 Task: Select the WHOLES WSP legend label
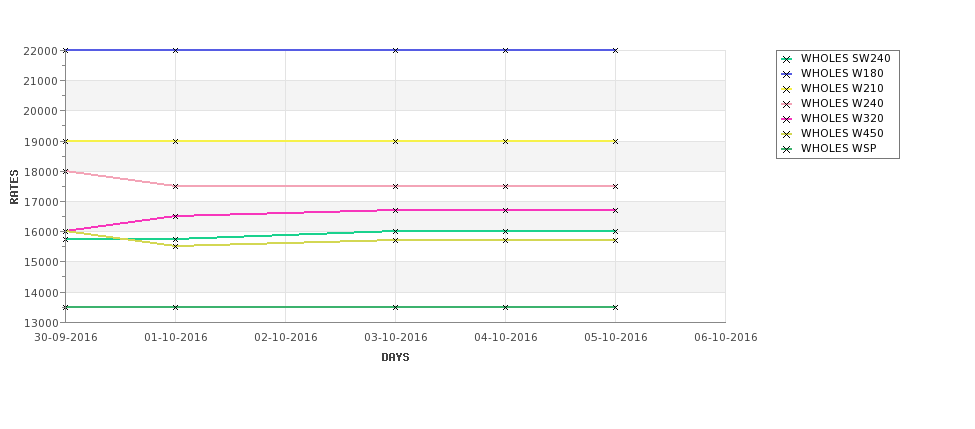pos(839,148)
